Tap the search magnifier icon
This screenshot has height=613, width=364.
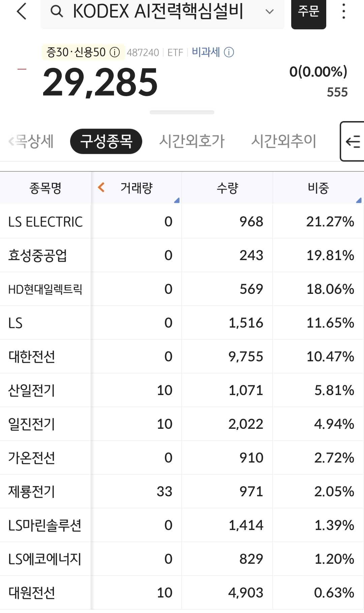click(x=57, y=11)
